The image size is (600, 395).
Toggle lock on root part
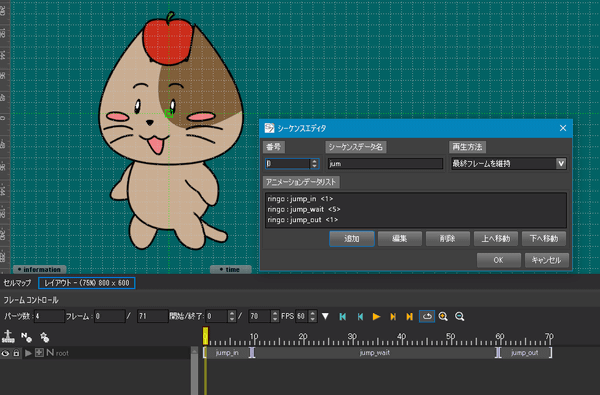(16, 353)
